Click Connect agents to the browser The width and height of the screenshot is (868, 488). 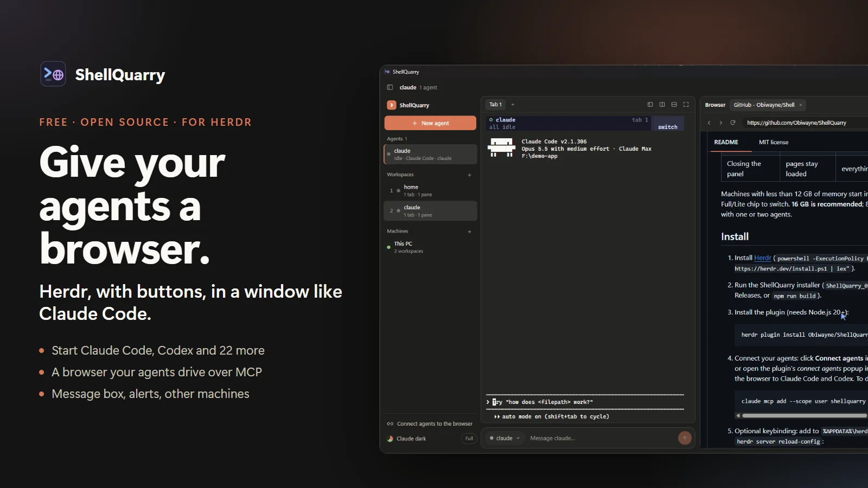430,424
